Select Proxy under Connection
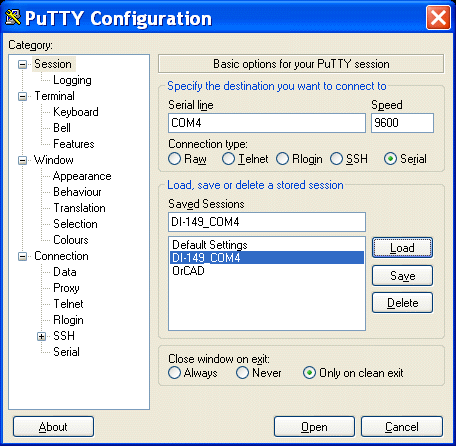The width and height of the screenshot is (456, 446). pos(66,288)
